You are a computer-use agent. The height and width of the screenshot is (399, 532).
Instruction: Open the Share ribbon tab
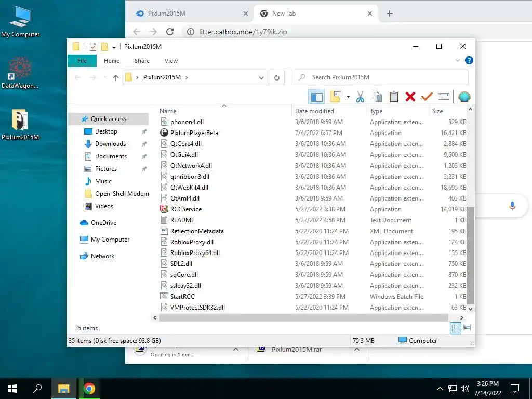[142, 61]
